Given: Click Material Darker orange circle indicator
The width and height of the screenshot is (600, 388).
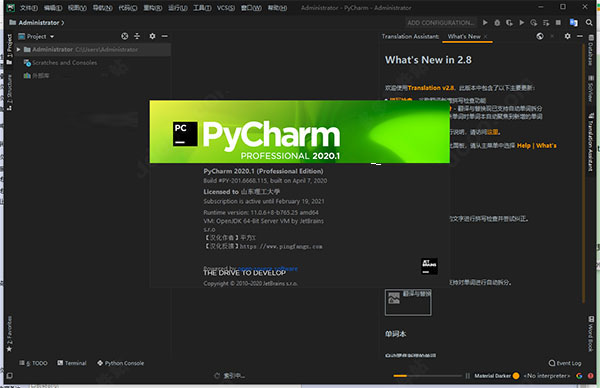Looking at the screenshot, I should pyautogui.click(x=516, y=376).
